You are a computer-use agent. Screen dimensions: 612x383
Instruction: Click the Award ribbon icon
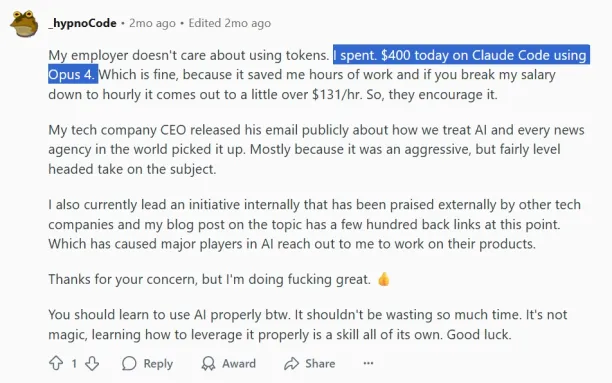pos(208,363)
